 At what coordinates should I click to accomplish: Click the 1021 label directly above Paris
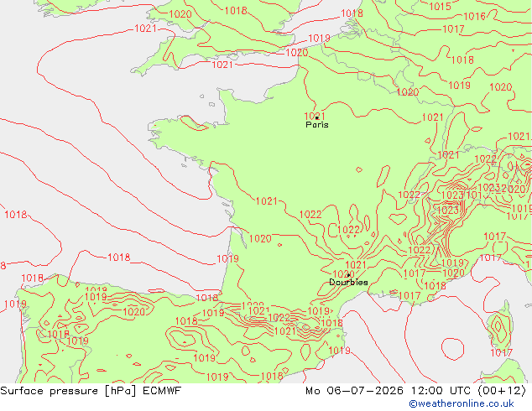point(315,115)
